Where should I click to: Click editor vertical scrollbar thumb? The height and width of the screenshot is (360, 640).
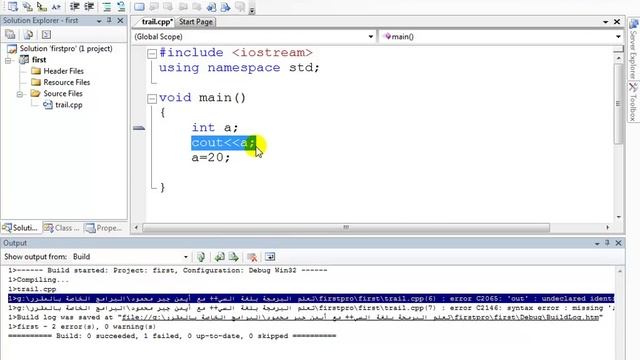pyautogui.click(x=618, y=104)
